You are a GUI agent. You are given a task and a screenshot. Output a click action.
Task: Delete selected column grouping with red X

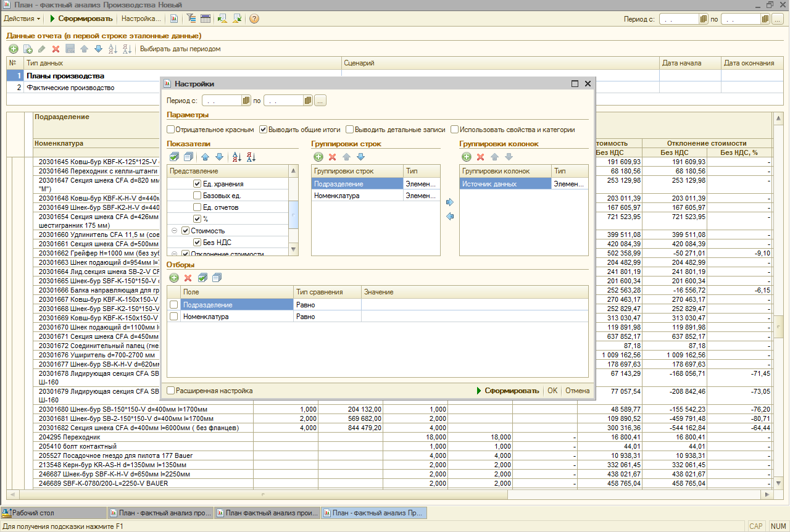tap(480, 157)
